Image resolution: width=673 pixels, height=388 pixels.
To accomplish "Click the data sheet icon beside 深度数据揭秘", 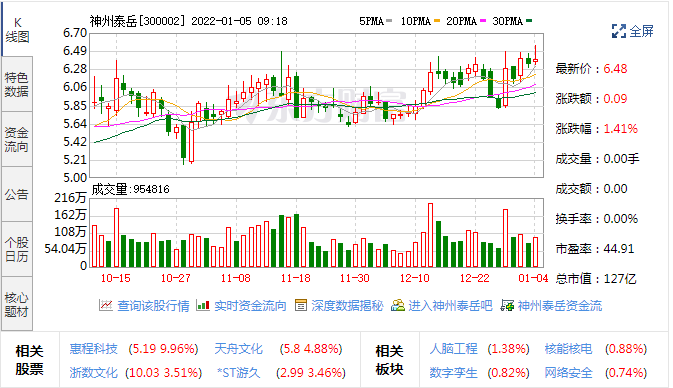I will tap(301, 306).
